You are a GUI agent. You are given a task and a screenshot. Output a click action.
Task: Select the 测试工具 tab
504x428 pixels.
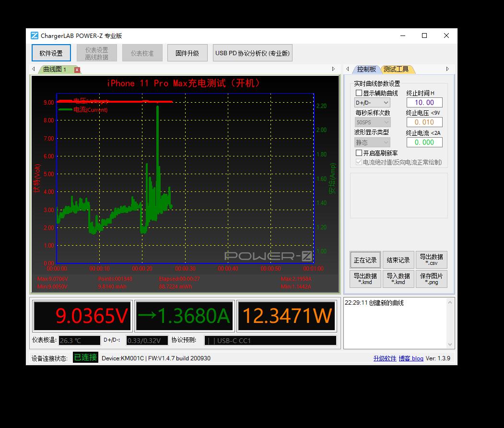[x=397, y=70]
